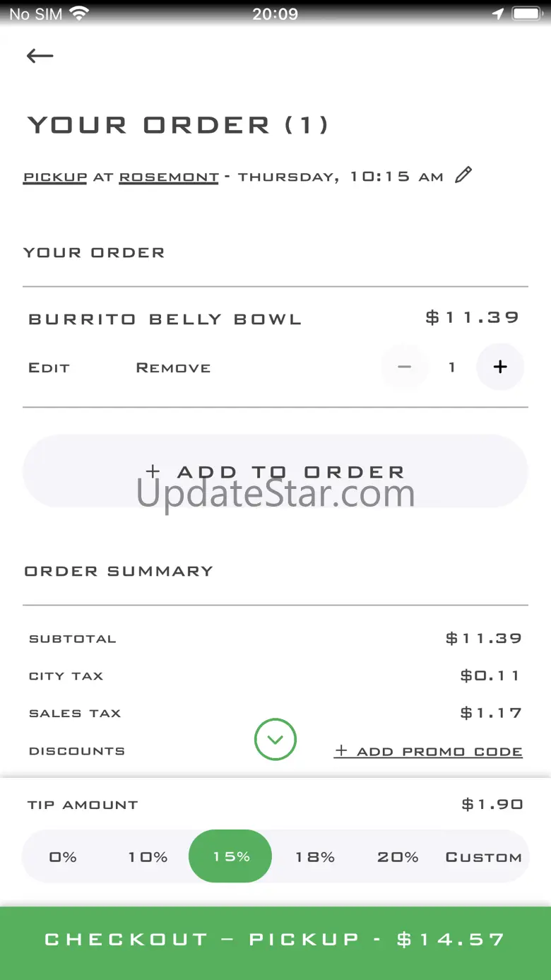551x980 pixels.
Task: Increase burrito bowl quantity with plus
Action: tap(500, 367)
